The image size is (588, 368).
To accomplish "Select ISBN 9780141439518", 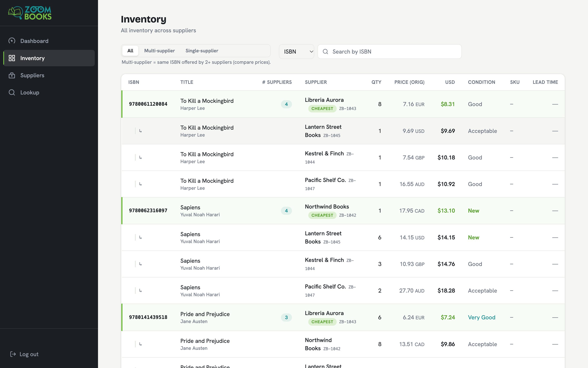I will 148,317.
